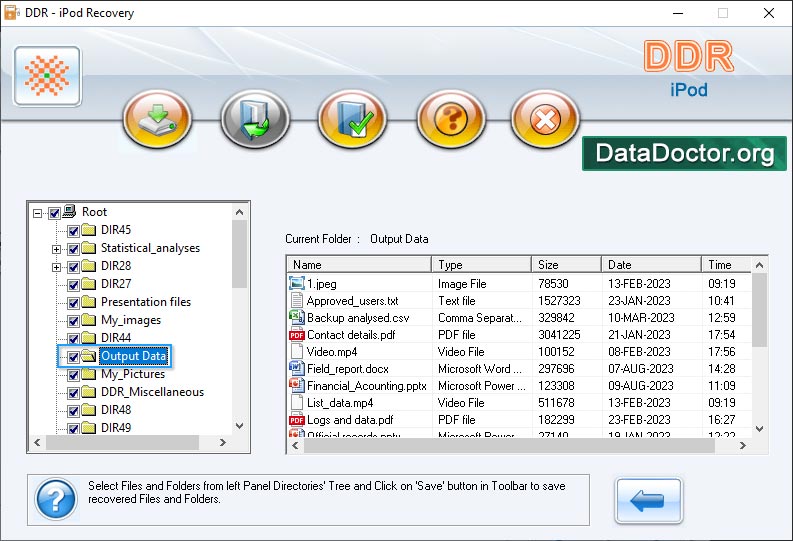Viewport: 793px width, 541px height.
Task: Click the orange X exit toolbar icon
Action: click(x=545, y=119)
